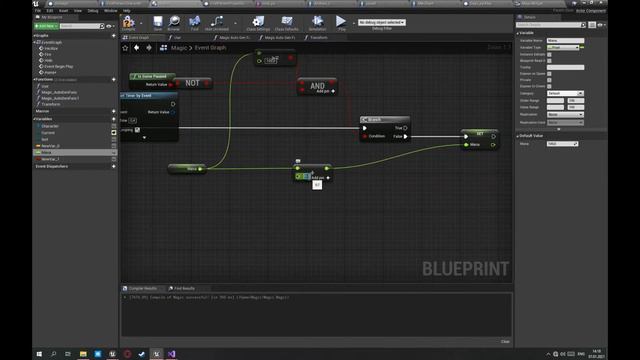Image resolution: width=640 pixels, height=360 pixels.
Task: Click the Unreal Engine logo at top left
Action: [x=36, y=4]
